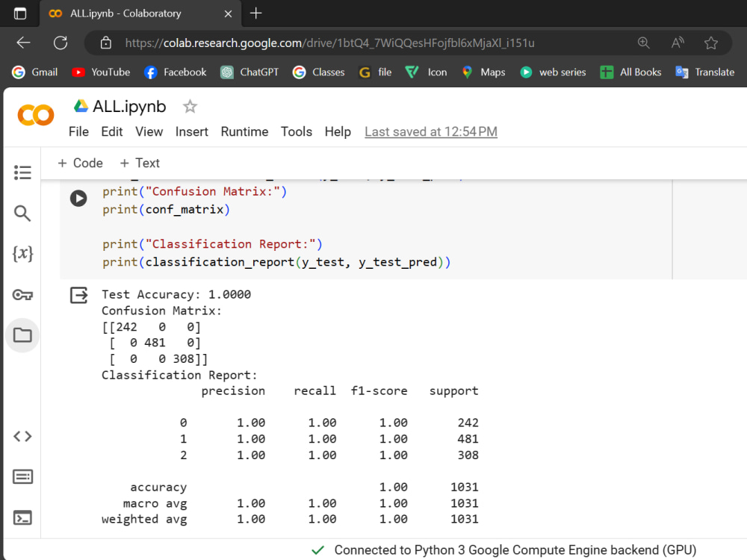Open the code snippets panel
747x560 pixels.
tap(22, 436)
